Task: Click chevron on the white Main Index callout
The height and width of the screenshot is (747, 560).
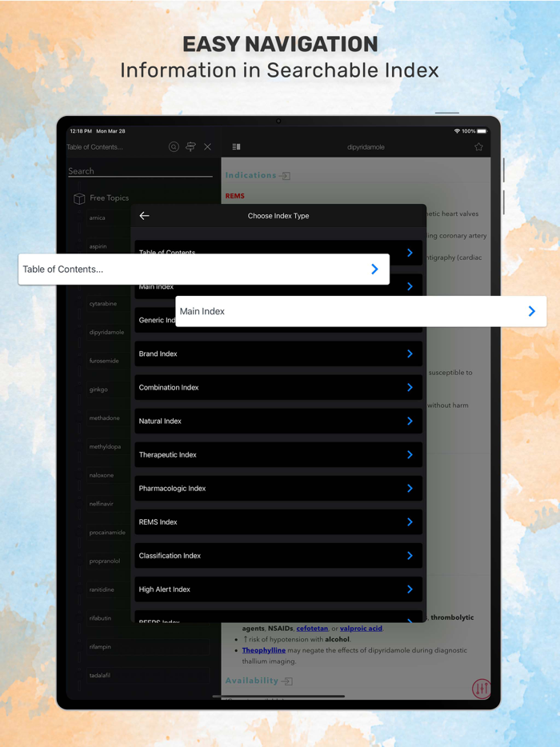Action: (532, 311)
